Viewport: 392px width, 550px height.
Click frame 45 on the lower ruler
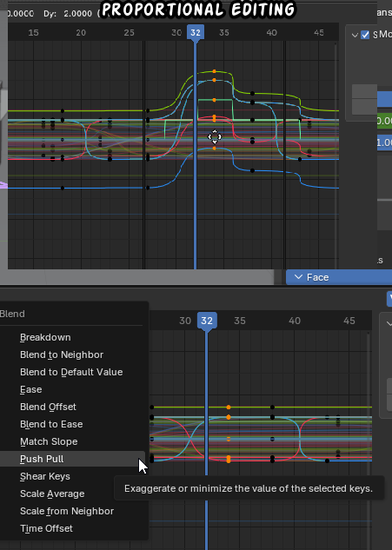click(349, 321)
